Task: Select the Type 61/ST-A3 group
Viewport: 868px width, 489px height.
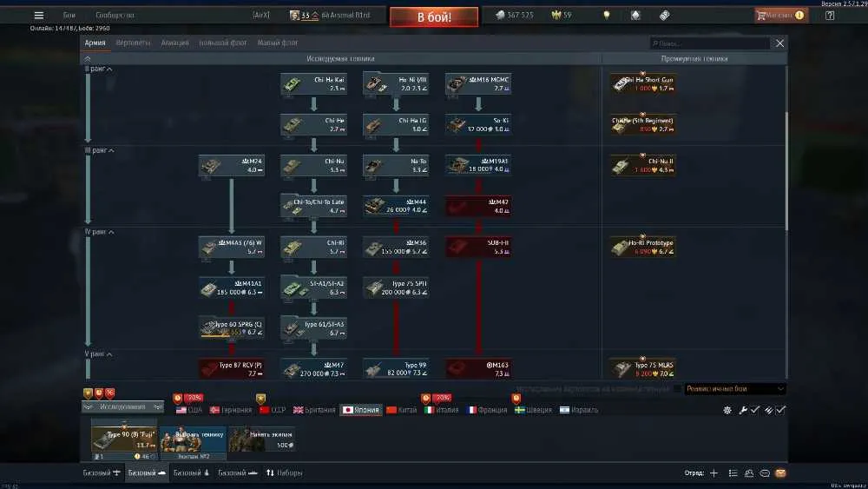Action: tap(314, 328)
